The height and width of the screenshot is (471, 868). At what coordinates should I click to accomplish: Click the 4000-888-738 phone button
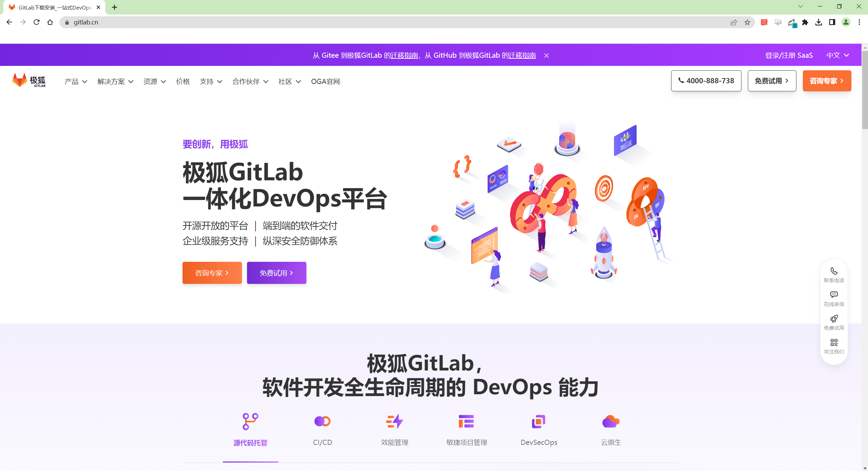[706, 81]
